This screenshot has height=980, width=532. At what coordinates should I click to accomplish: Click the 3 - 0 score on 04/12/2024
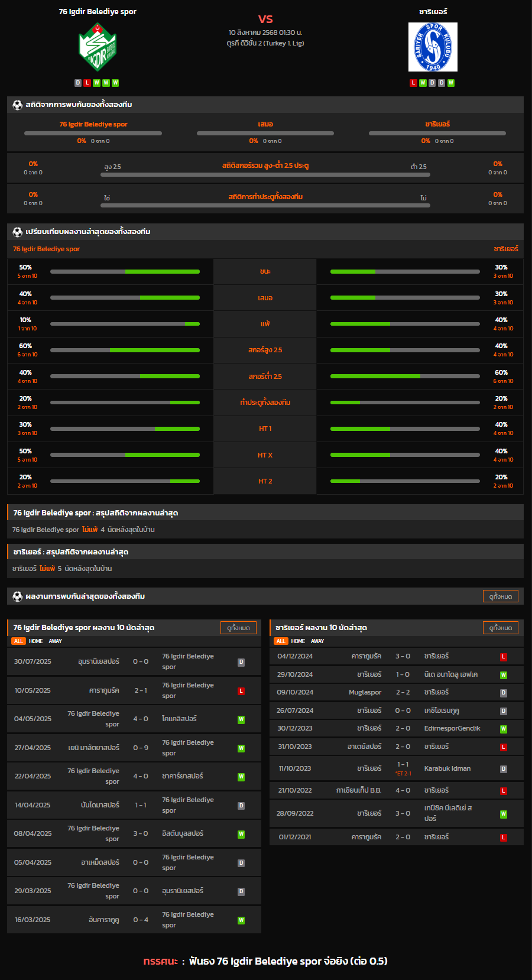point(403,656)
